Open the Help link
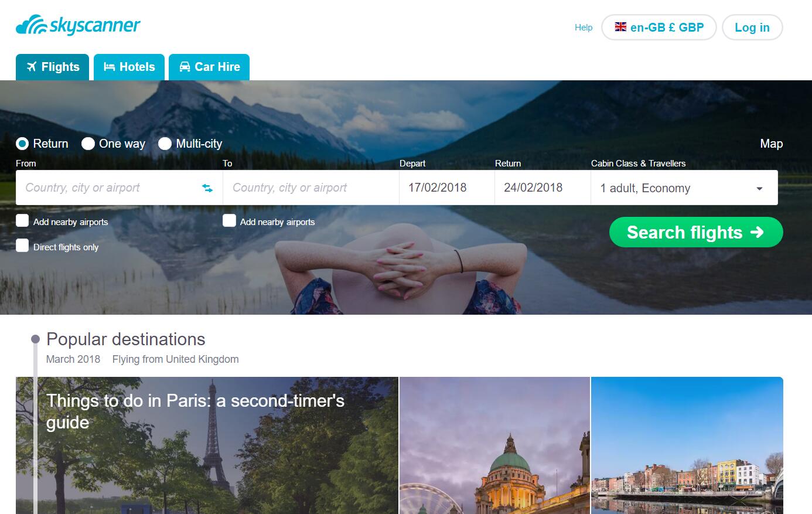 pos(584,28)
